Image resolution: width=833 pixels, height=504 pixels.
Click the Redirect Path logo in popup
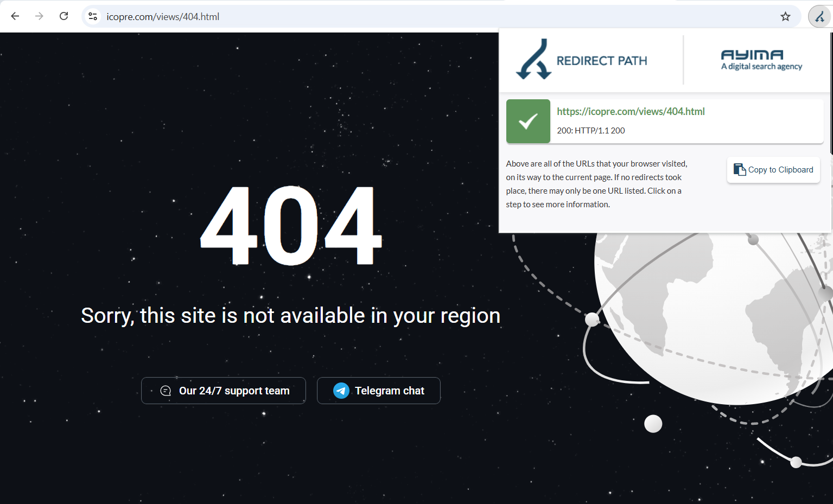(581, 60)
